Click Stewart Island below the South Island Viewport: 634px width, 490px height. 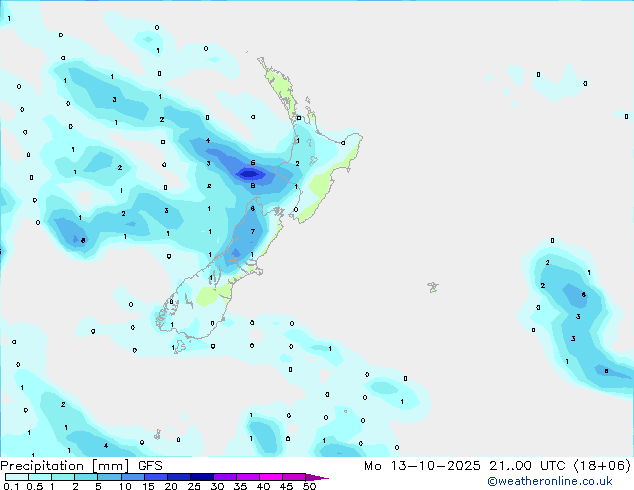coord(179,346)
